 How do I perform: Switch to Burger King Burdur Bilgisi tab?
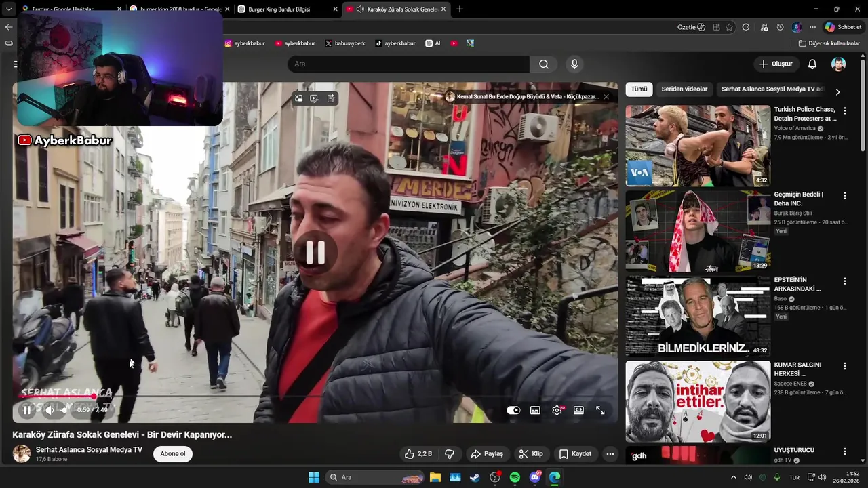pyautogui.click(x=288, y=9)
